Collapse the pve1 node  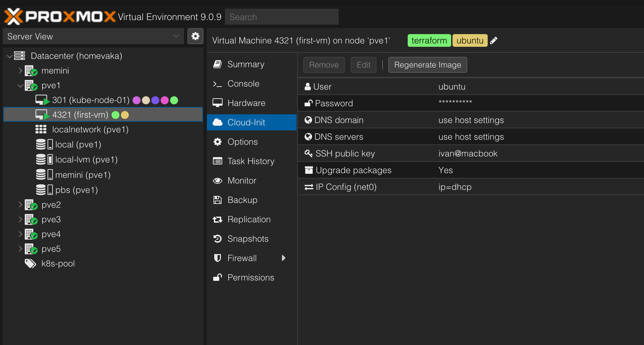click(x=20, y=85)
